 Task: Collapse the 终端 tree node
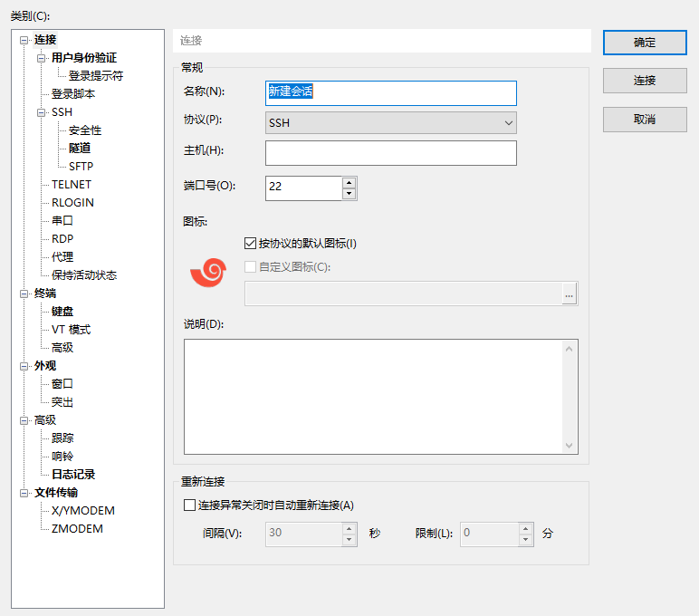(x=24, y=294)
